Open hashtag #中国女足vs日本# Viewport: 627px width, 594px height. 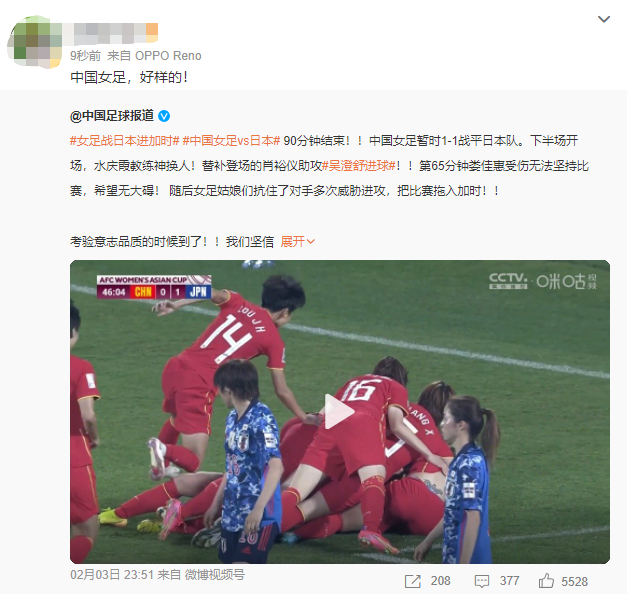click(231, 141)
